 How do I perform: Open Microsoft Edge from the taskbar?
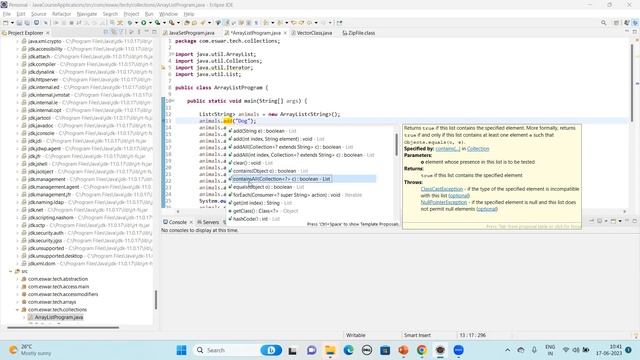click(349, 350)
